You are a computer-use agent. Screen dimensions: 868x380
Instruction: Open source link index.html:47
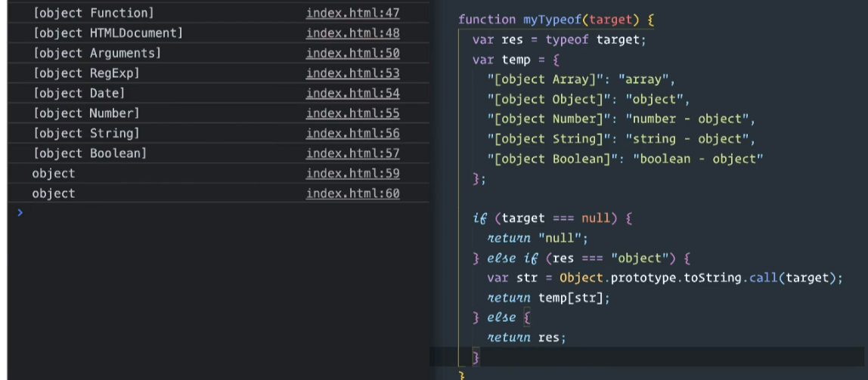(x=352, y=13)
